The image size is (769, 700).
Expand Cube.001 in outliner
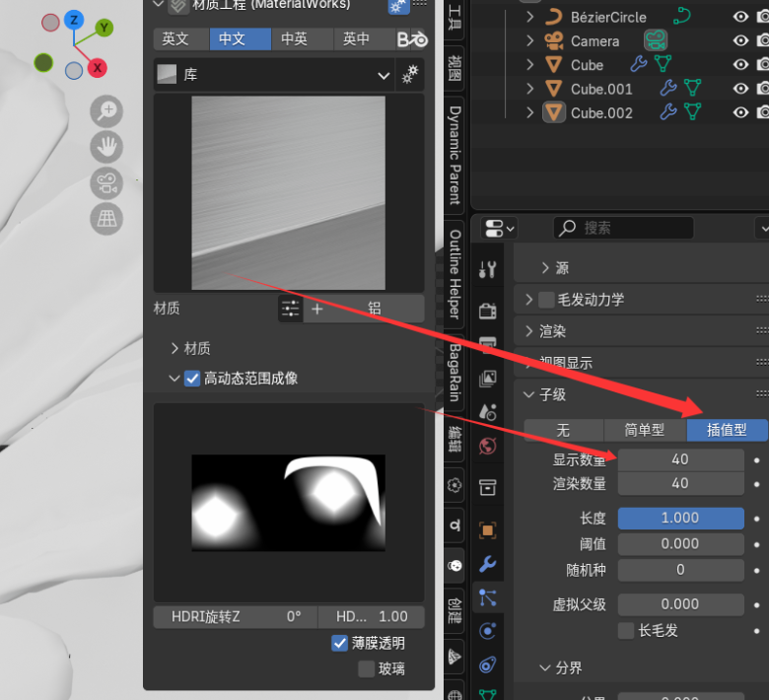529,89
